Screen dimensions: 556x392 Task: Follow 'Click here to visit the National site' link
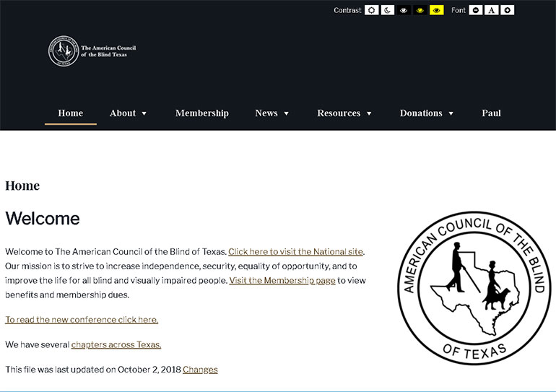point(296,252)
